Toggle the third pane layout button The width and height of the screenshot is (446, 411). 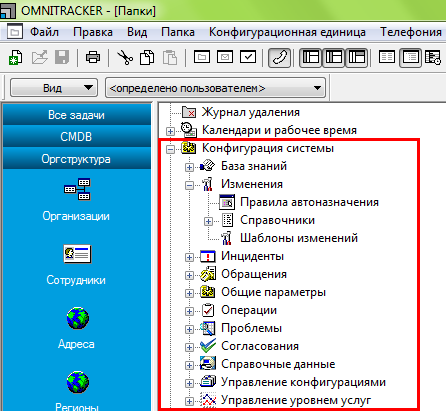pos(356,58)
